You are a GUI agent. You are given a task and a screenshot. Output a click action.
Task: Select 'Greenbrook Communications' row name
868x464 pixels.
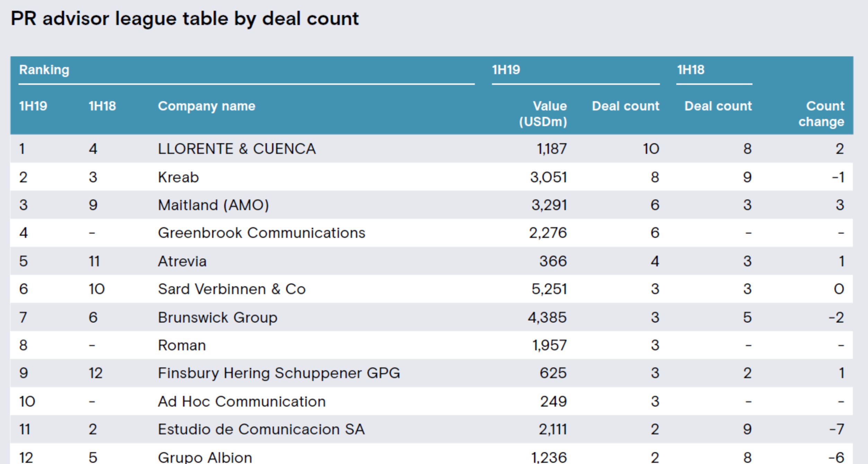click(262, 233)
